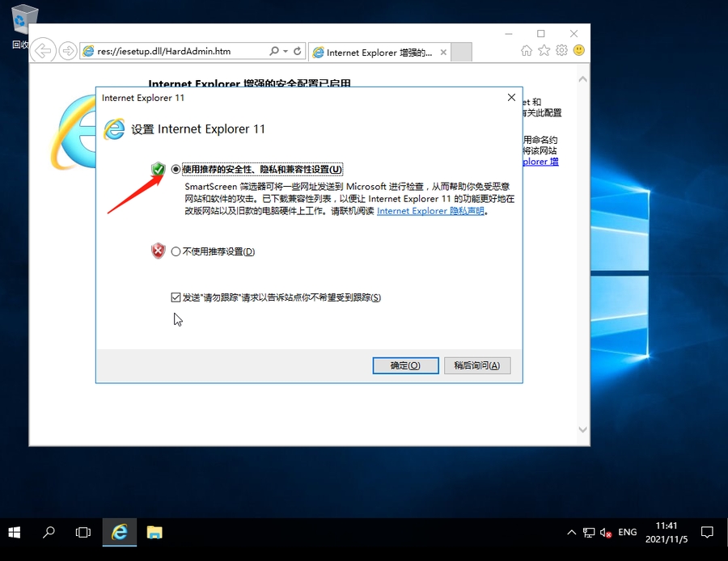Expand the address bar search dropdown arrow
Viewport: 728px width, 561px height.
pos(285,51)
